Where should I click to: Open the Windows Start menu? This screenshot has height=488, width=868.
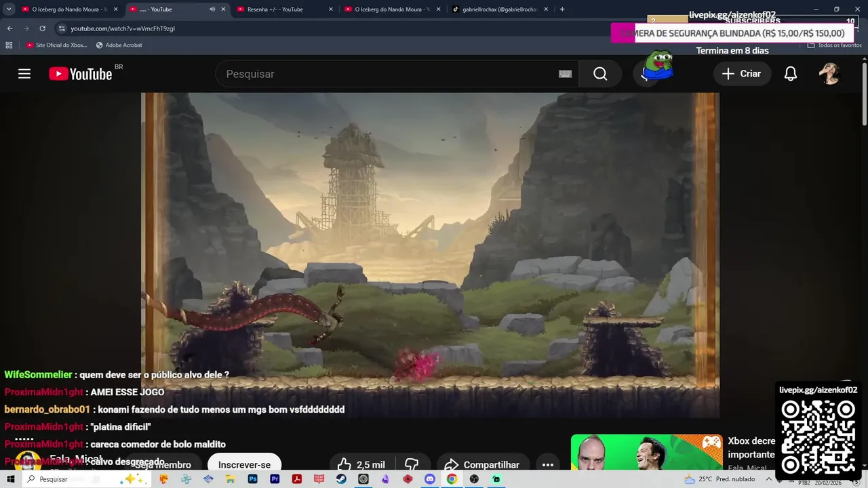point(11,479)
